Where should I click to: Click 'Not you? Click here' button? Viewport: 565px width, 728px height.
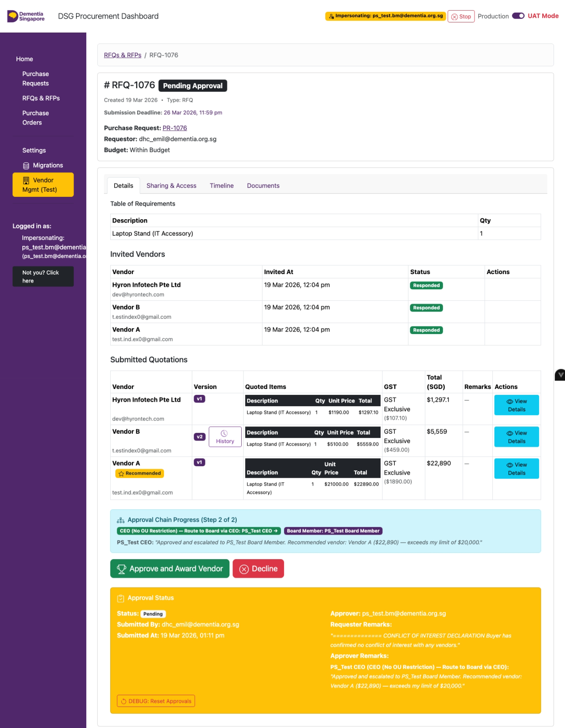43,277
